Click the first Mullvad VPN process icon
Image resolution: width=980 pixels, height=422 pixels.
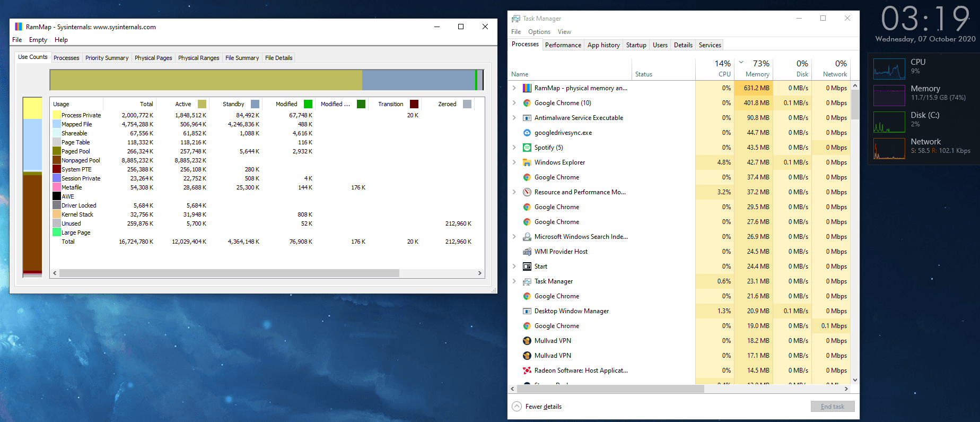(527, 341)
